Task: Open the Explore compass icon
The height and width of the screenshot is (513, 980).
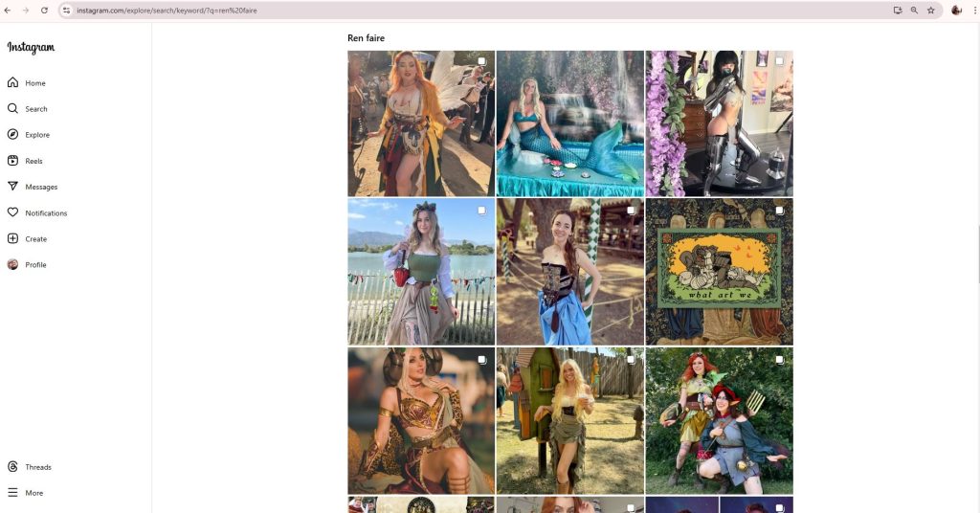Action: [13, 135]
